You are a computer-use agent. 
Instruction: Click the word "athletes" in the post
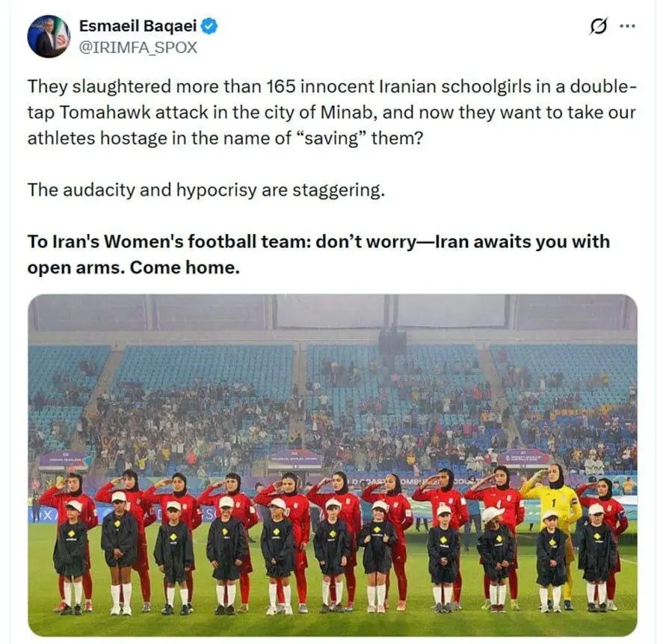point(61,138)
